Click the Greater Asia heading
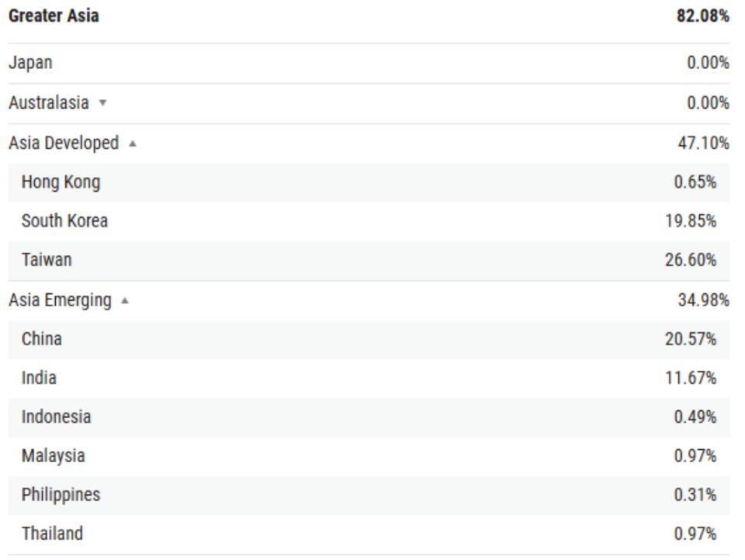The height and width of the screenshot is (560, 745). tap(54, 16)
